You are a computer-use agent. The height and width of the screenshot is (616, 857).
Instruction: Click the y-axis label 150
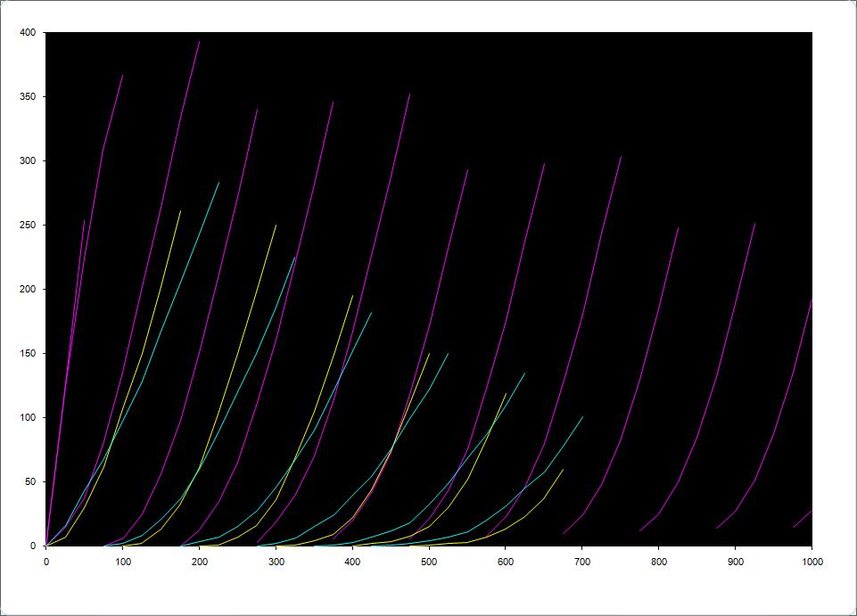(28, 354)
